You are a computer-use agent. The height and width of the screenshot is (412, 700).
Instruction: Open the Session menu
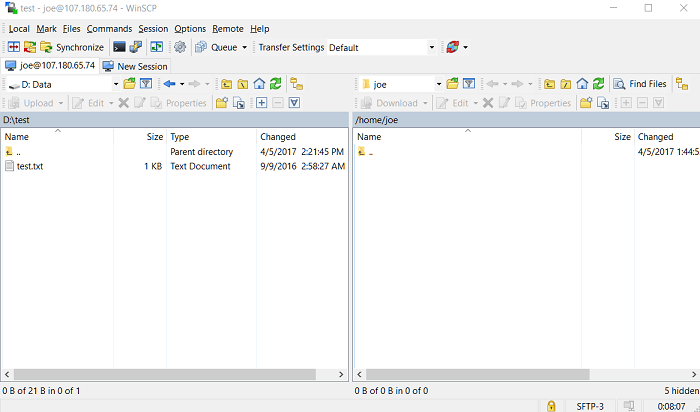(153, 29)
